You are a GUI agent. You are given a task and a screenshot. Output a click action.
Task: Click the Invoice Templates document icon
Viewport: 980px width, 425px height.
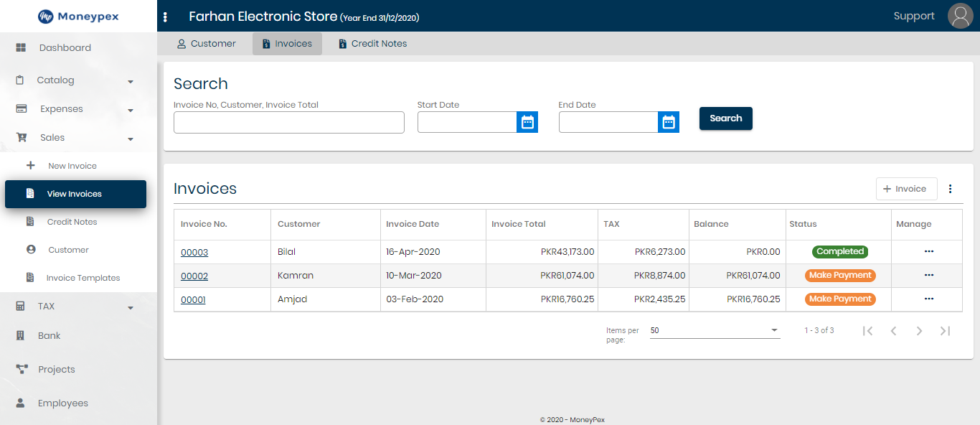click(30, 277)
